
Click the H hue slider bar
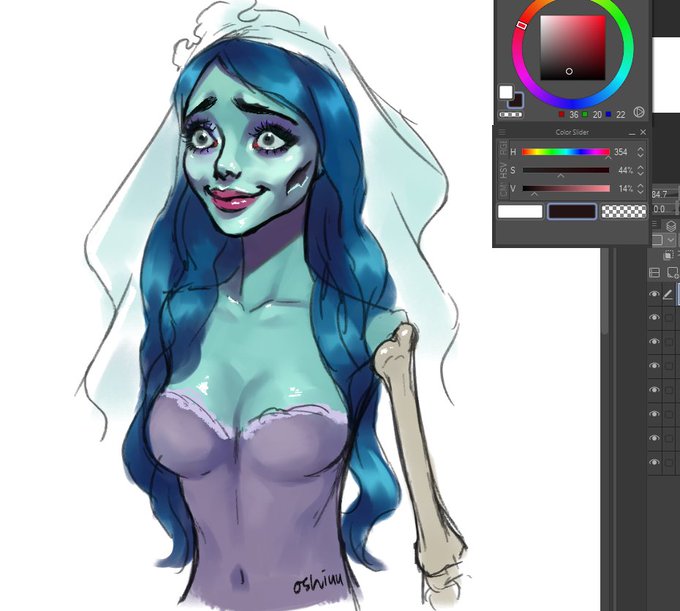point(566,152)
